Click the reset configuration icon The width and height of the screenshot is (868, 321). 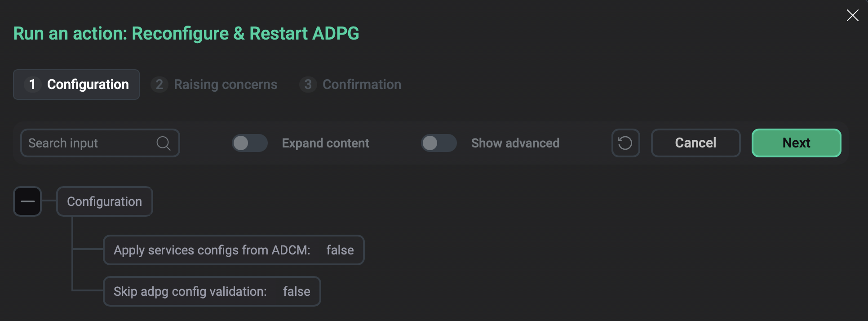pos(625,143)
